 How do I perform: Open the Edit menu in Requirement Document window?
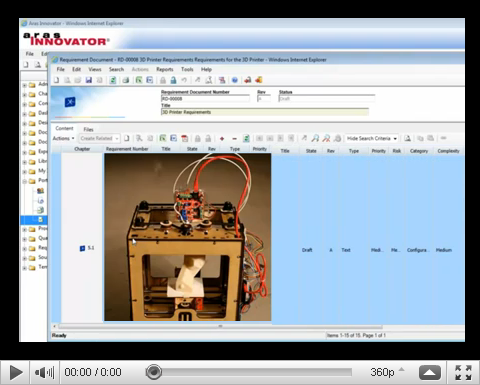(77, 69)
